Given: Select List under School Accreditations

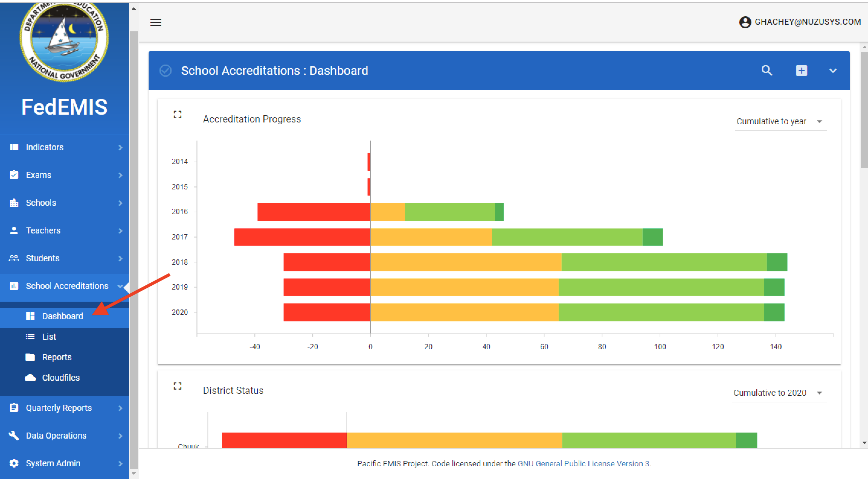Looking at the screenshot, I should point(49,337).
